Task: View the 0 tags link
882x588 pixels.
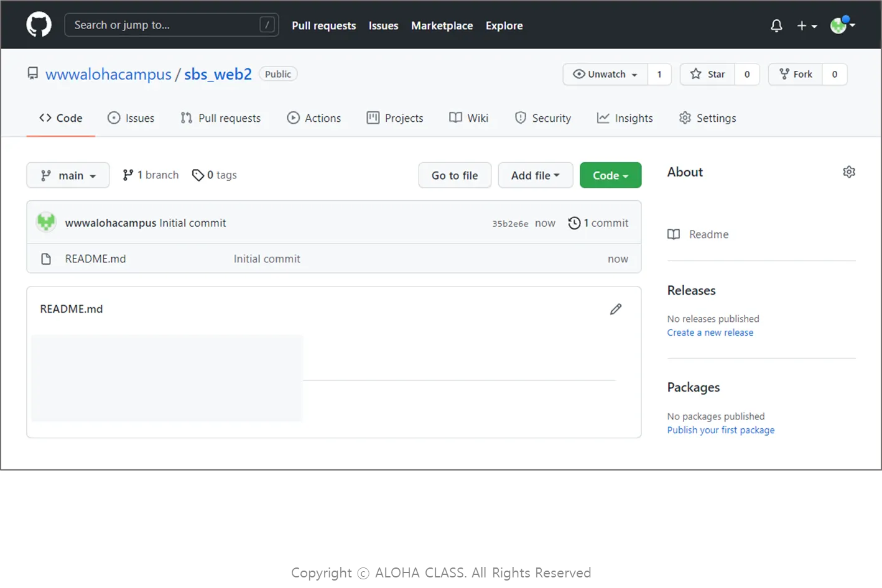Action: tap(215, 175)
